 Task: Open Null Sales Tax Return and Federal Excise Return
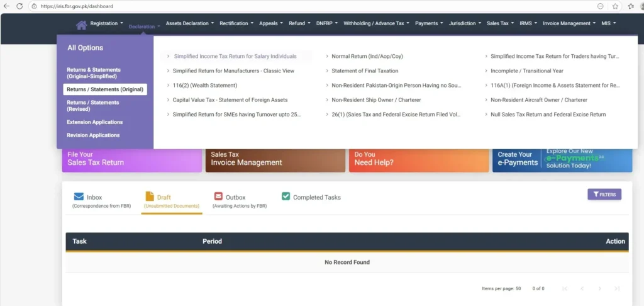click(x=548, y=115)
